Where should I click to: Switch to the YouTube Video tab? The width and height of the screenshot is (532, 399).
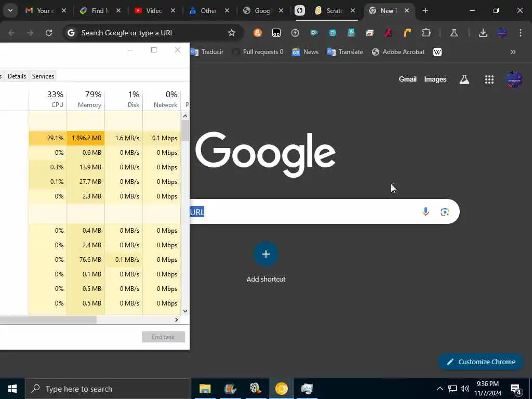(x=154, y=10)
